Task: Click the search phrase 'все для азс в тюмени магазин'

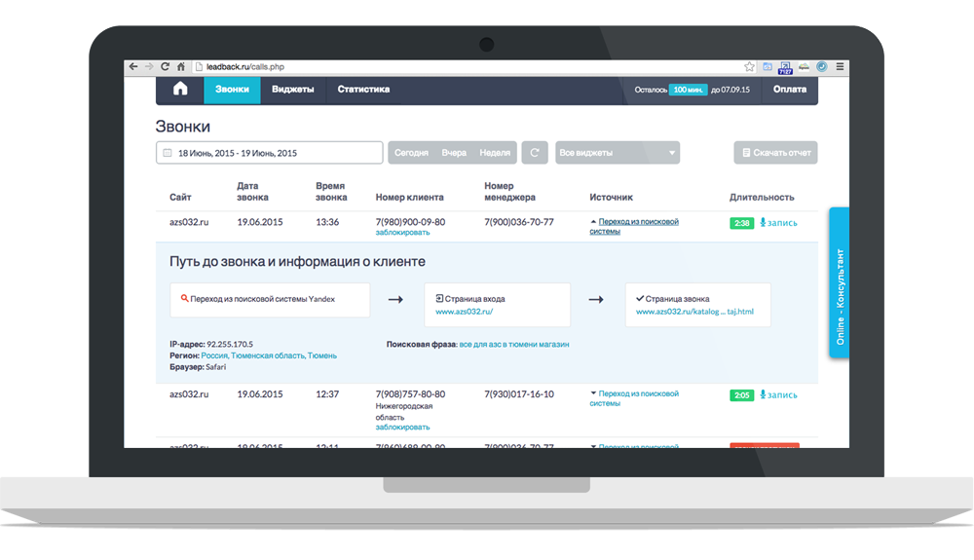Action: (513, 344)
